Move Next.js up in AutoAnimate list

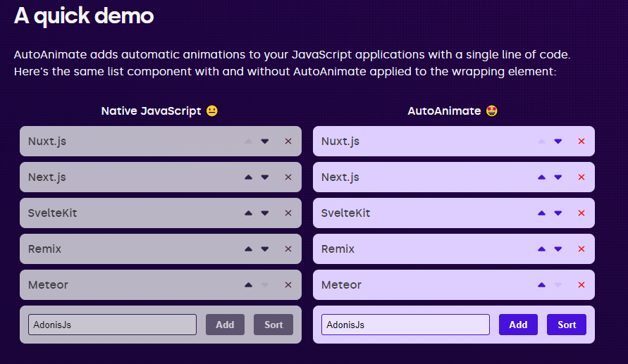[x=541, y=177]
